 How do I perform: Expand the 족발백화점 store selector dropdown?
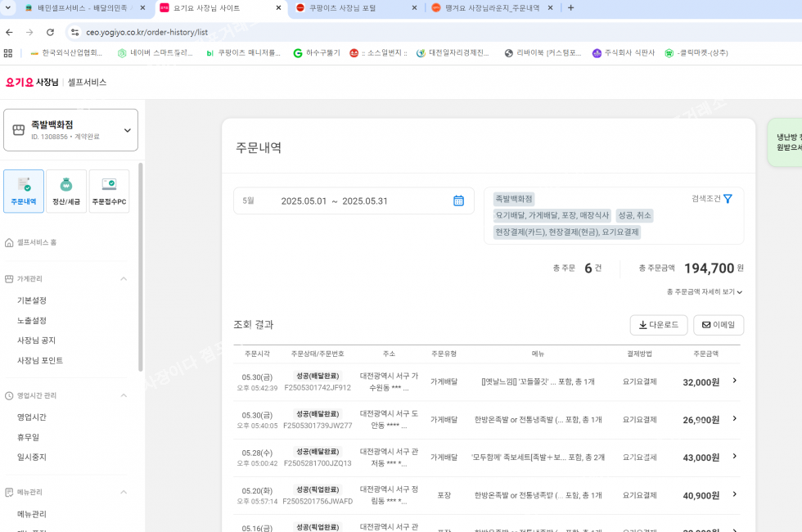point(127,130)
